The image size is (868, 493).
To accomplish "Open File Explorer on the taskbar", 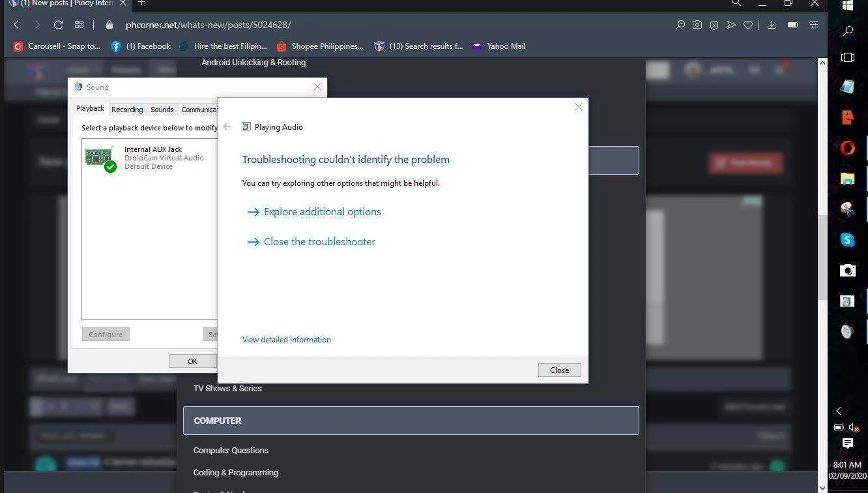I will [x=848, y=178].
